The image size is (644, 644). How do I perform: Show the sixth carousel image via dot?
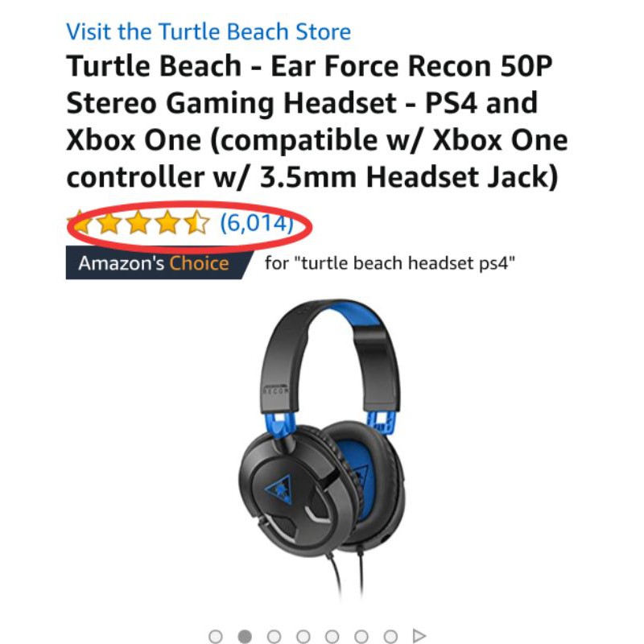[361, 637]
